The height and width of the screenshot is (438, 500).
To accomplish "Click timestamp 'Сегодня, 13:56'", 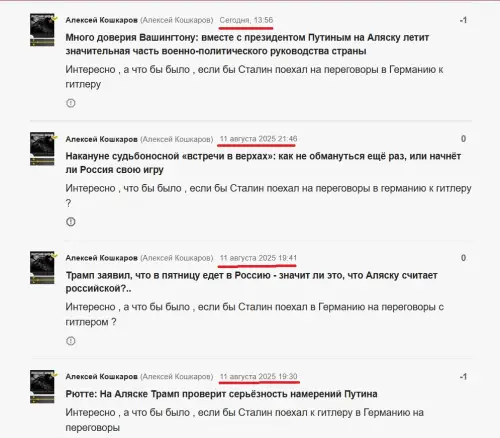I will pos(246,20).
